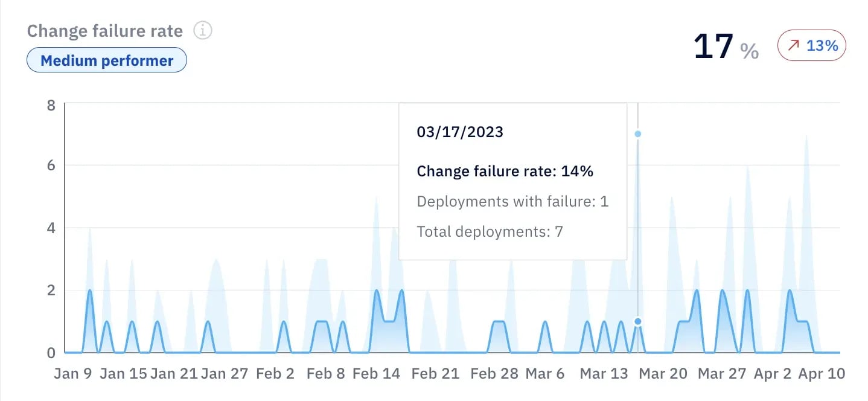The image size is (868, 401).
Task: Click the 13% change indicator pill
Action: (x=811, y=45)
